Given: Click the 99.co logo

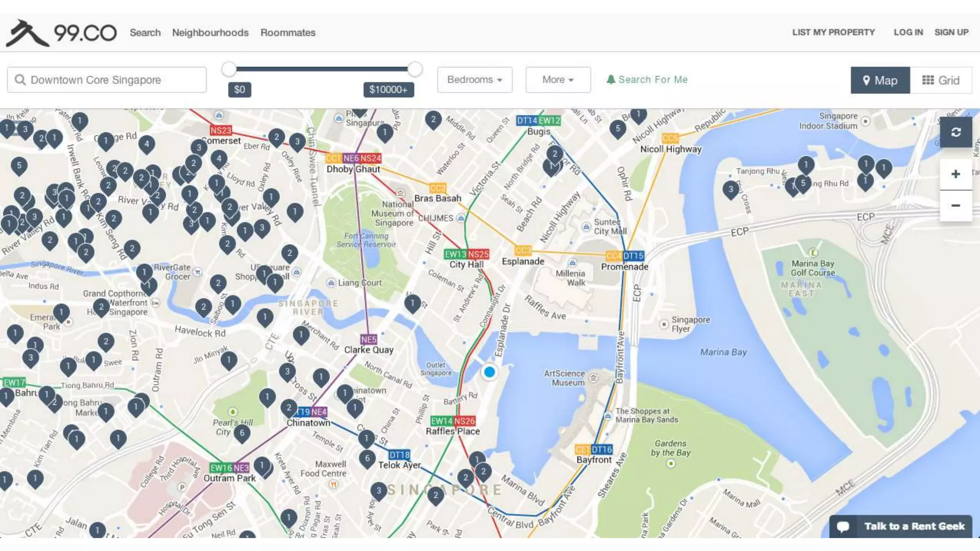Looking at the screenshot, I should (61, 33).
